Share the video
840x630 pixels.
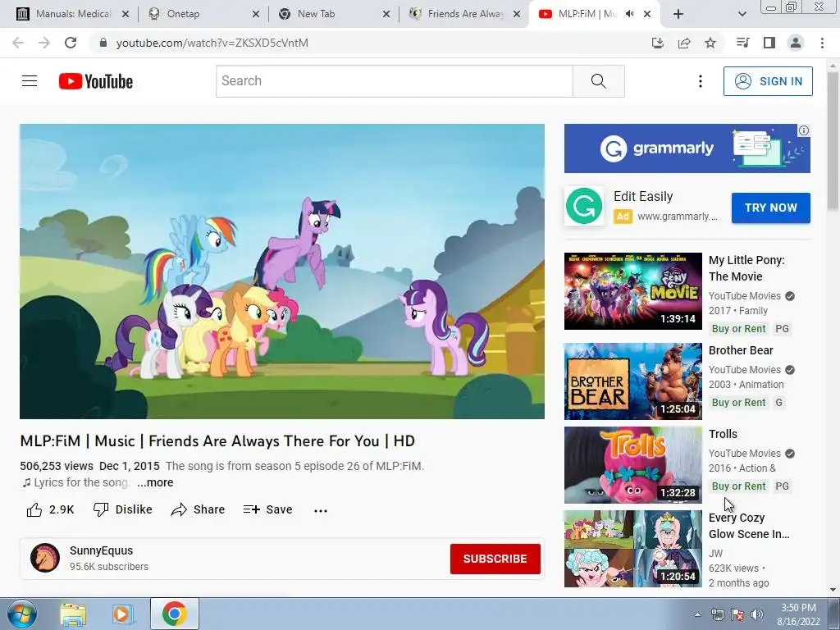(198, 509)
